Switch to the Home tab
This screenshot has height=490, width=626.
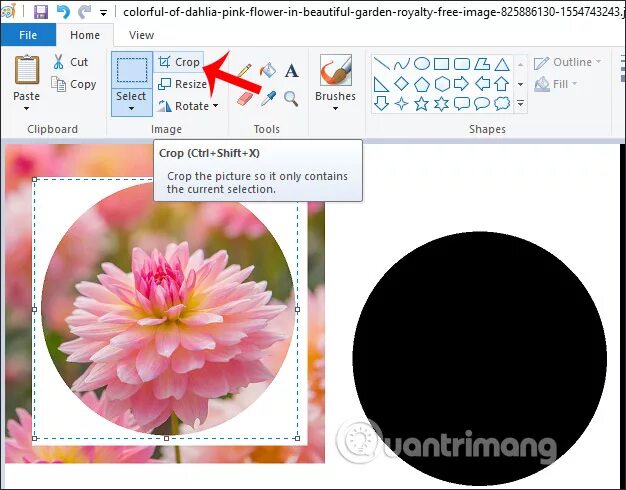click(85, 35)
